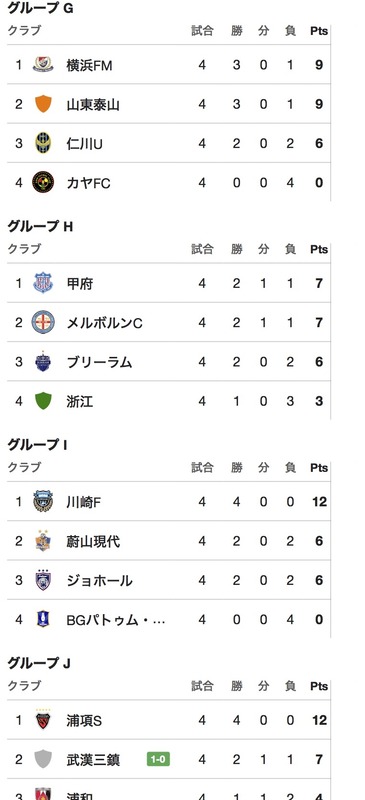Click the 浦項S club crest icon
Viewport: 365px width, 800px height.
coord(43,720)
